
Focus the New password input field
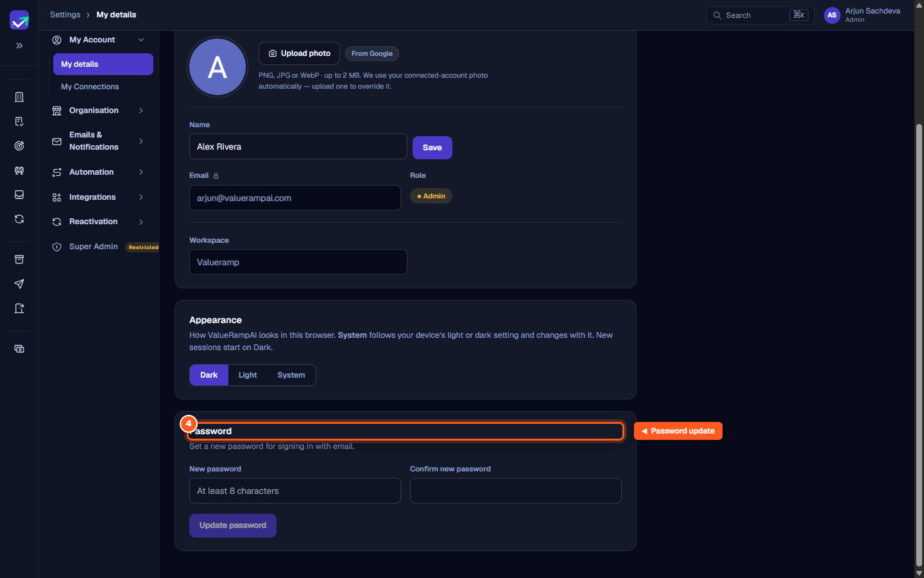[x=295, y=491]
